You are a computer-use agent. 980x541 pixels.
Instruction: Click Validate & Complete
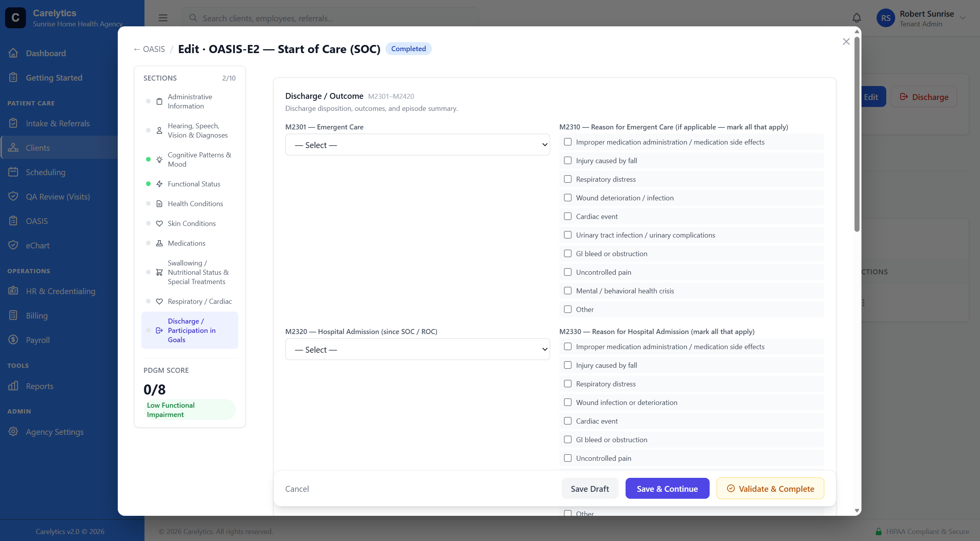(770, 489)
